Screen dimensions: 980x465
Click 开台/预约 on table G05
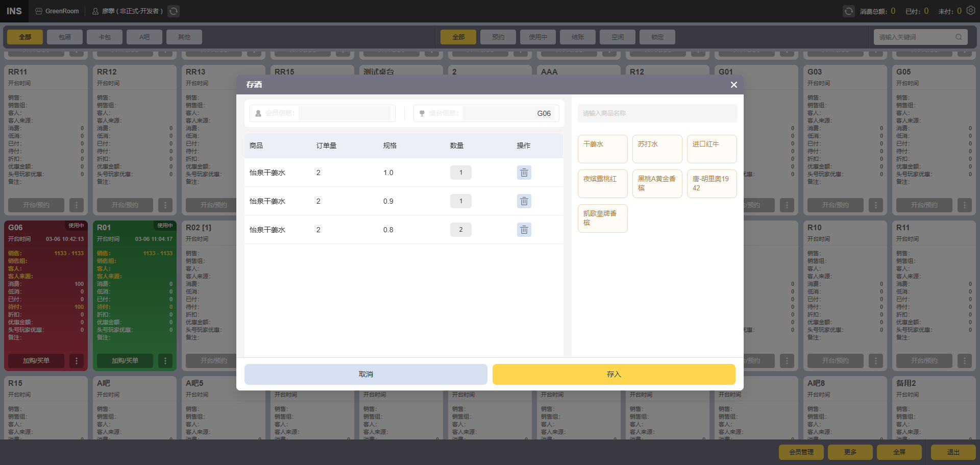[924, 205]
